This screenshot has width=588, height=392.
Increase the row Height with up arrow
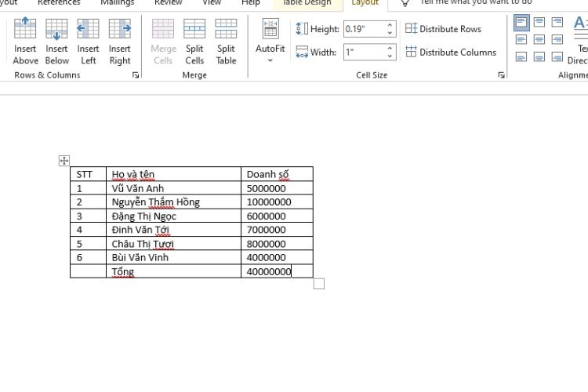point(390,25)
